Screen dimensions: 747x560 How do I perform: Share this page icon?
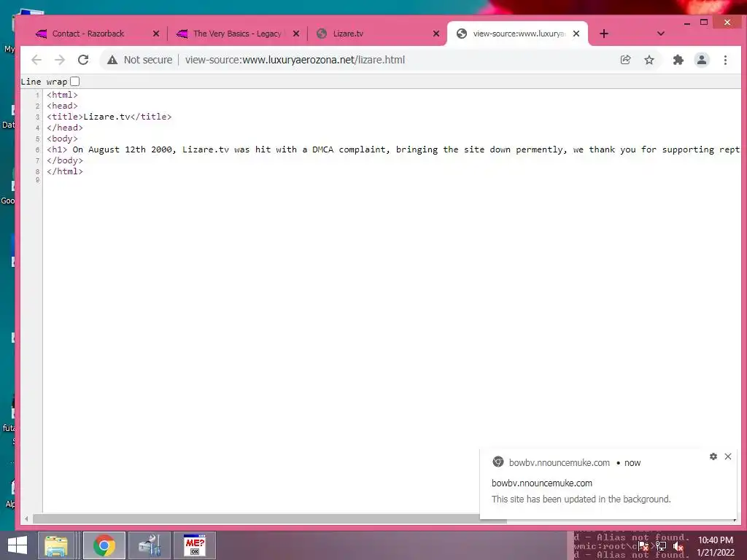[625, 60]
